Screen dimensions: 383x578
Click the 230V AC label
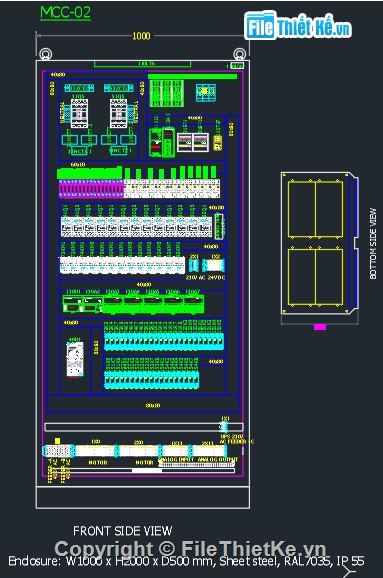click(x=195, y=277)
